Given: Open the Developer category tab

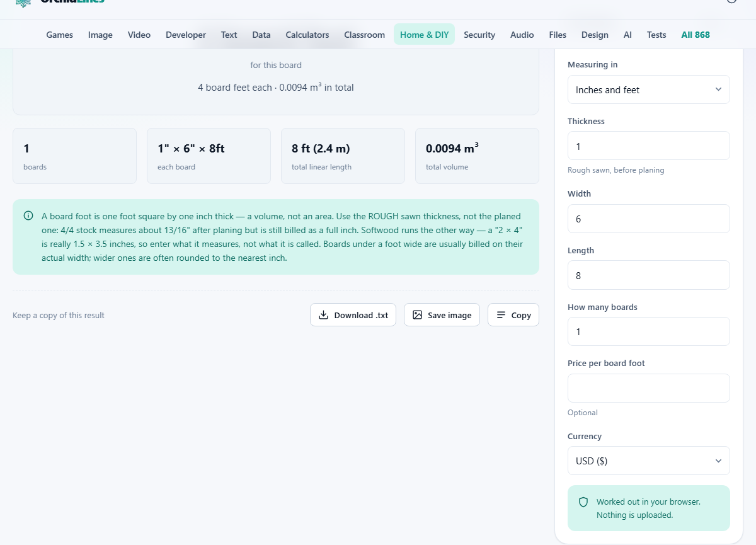Looking at the screenshot, I should [x=186, y=35].
